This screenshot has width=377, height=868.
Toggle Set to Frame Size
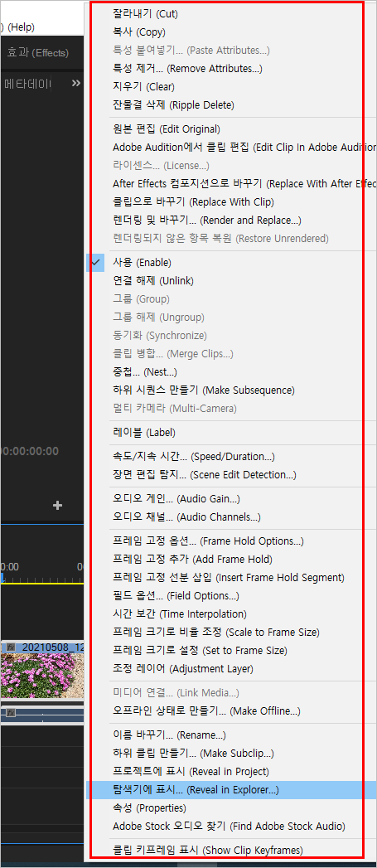[x=231, y=651]
